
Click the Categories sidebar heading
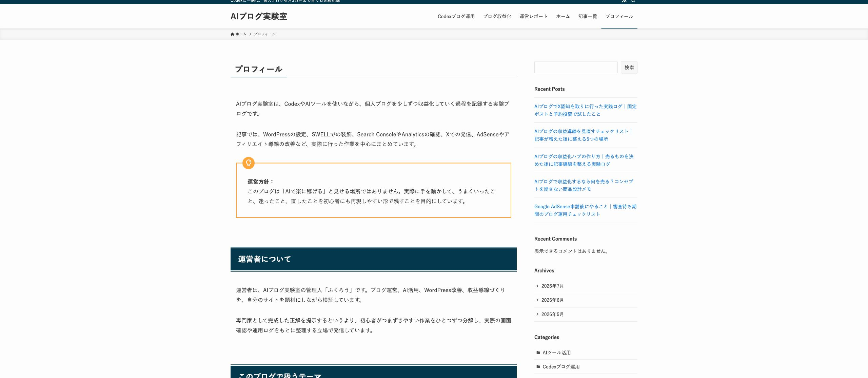[x=547, y=337]
